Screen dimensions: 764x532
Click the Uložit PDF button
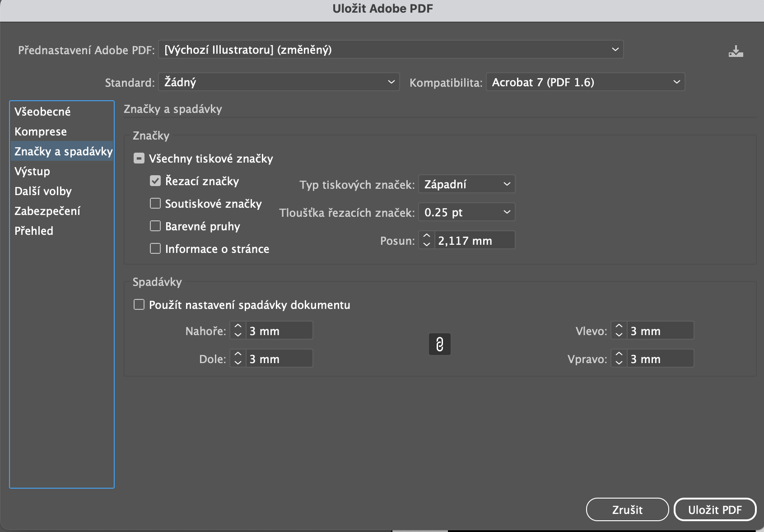coord(715,510)
